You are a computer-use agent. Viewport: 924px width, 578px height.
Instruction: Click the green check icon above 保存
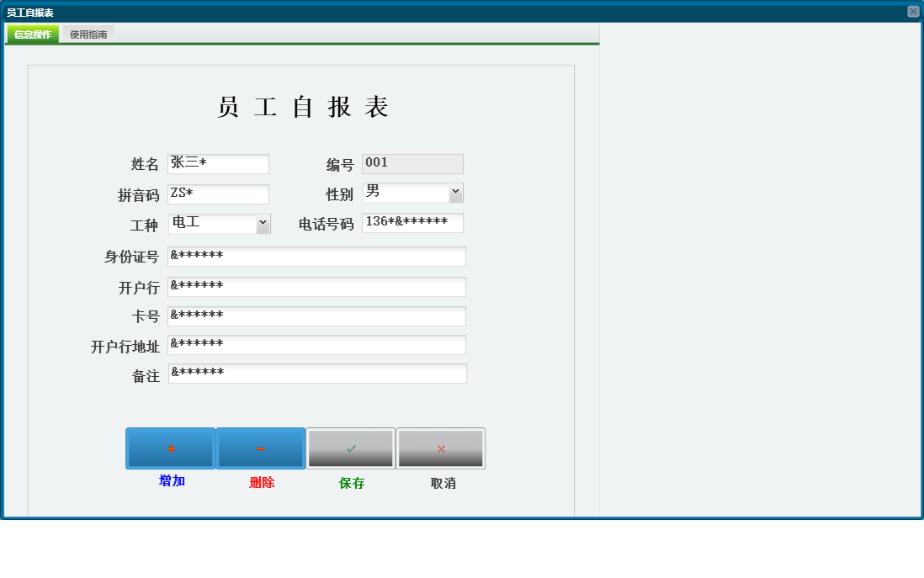350,448
